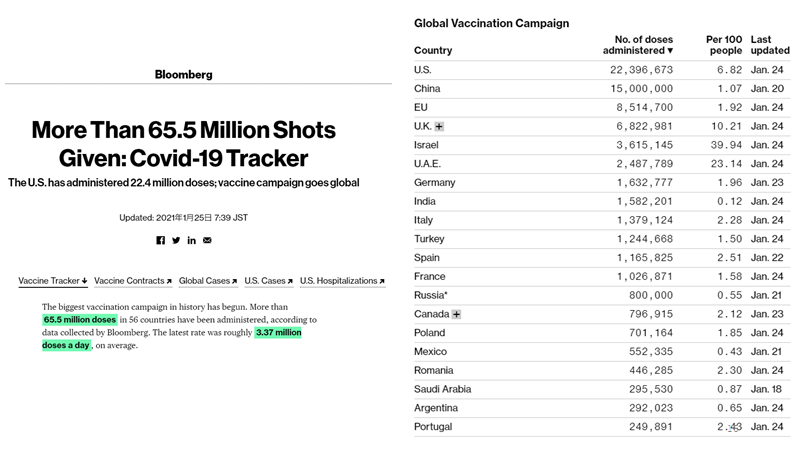
Task: Click highlighted 65.5 million doses text
Action: tap(80, 320)
